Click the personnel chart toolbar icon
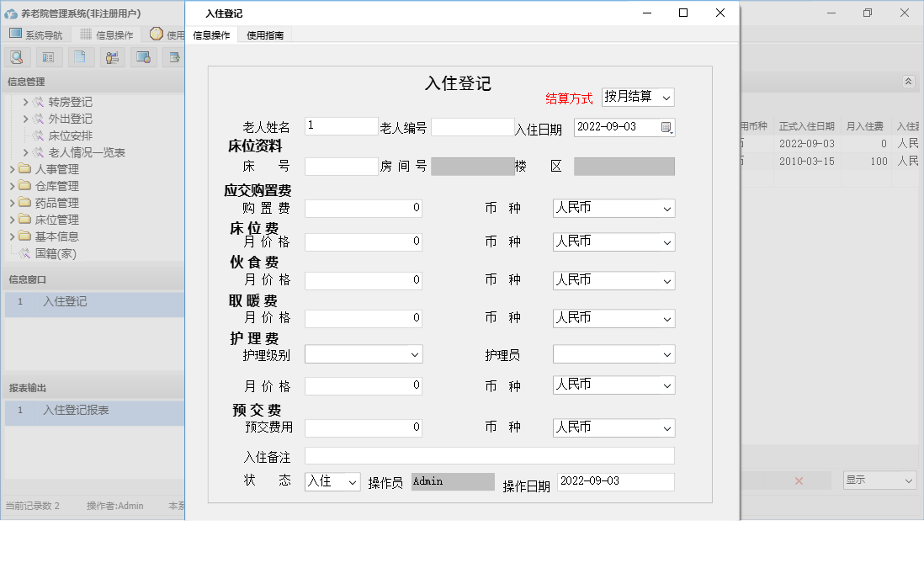Screen dimensions: 924x568 click(111, 56)
